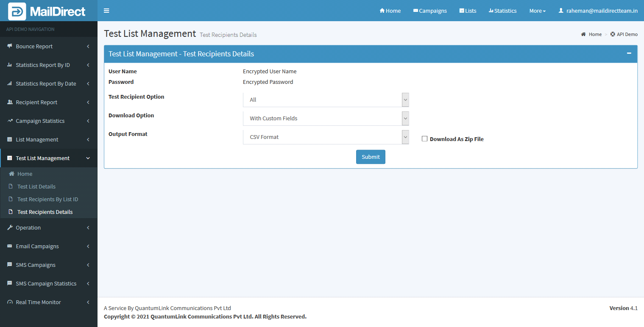Image resolution: width=644 pixels, height=327 pixels.
Task: Collapse the panel using the minus button
Action: [629, 53]
